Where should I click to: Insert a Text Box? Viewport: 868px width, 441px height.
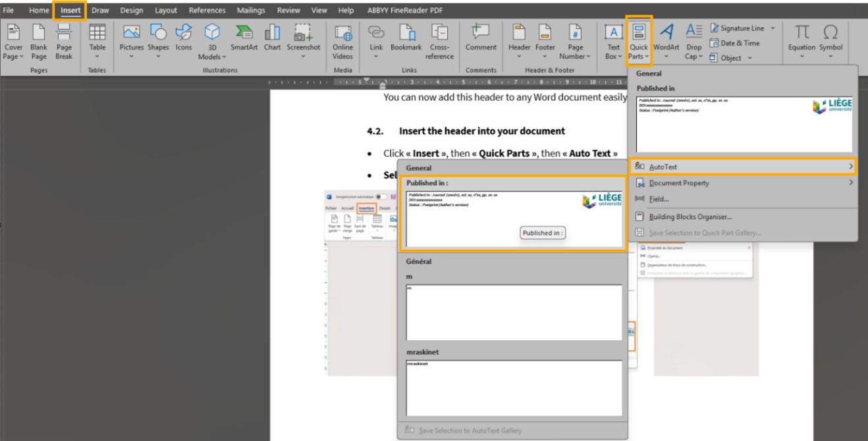tap(613, 42)
